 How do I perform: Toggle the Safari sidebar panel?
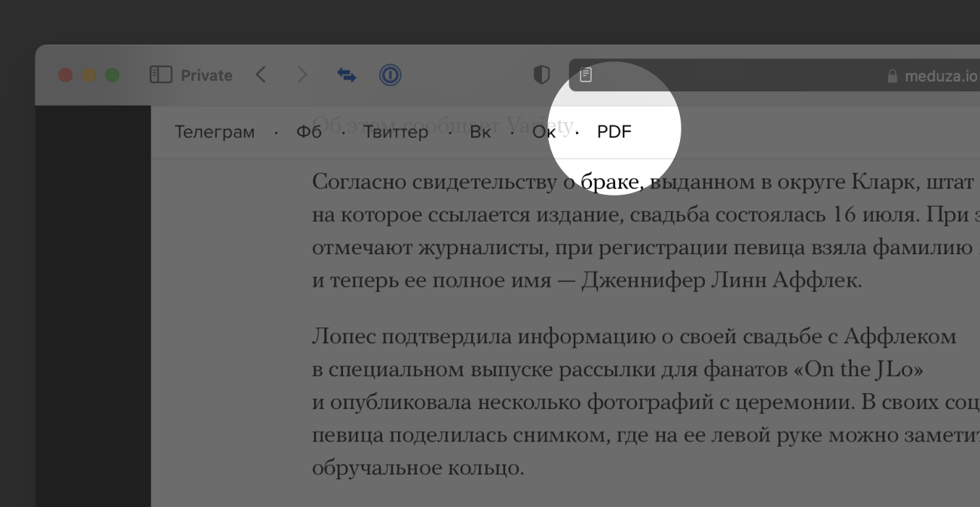161,75
